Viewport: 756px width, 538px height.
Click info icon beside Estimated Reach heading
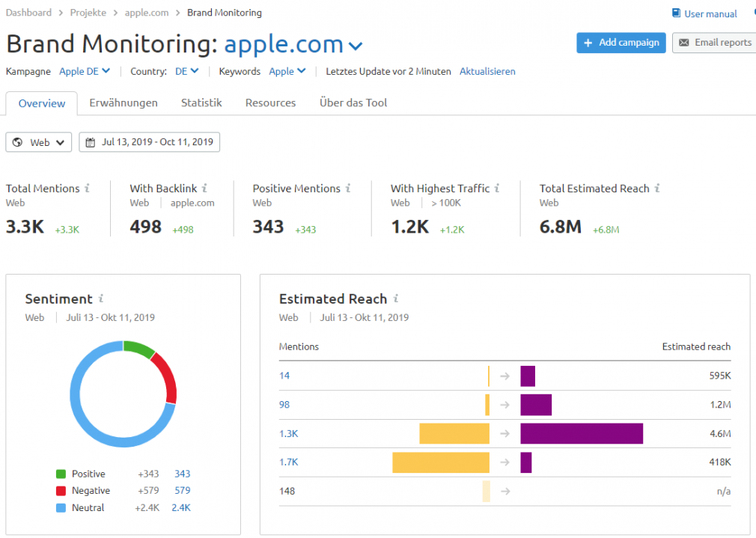396,299
